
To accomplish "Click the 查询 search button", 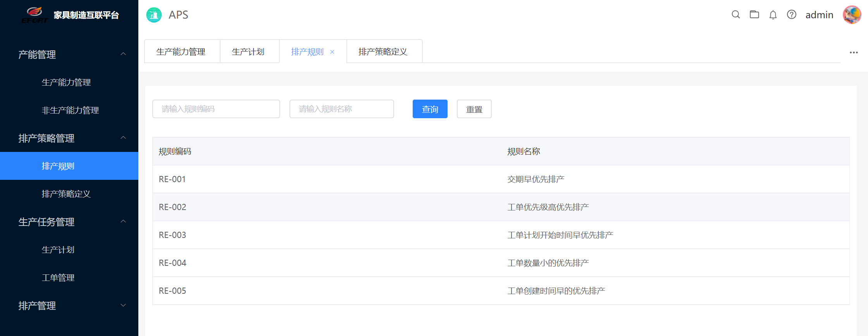I will coord(430,109).
